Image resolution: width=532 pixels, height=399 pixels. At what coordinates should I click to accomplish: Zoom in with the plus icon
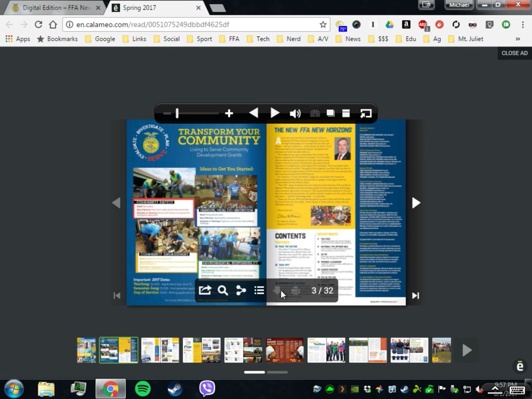tap(229, 113)
